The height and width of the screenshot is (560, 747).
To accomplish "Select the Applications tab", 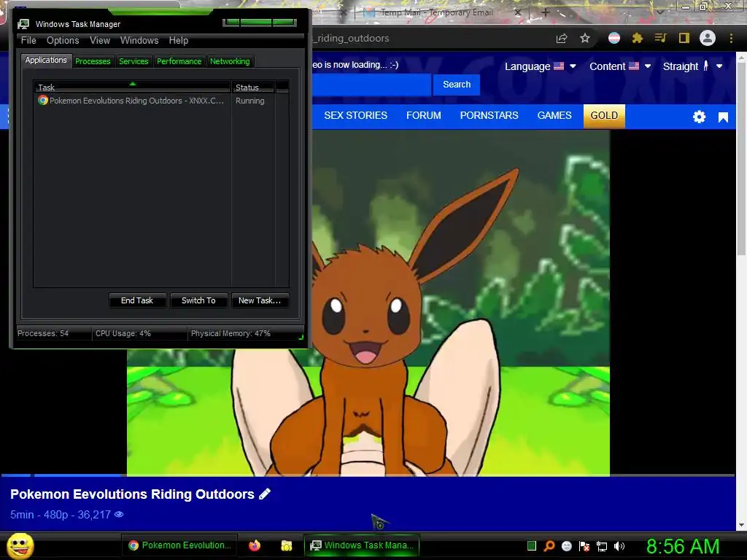I will 46,60.
